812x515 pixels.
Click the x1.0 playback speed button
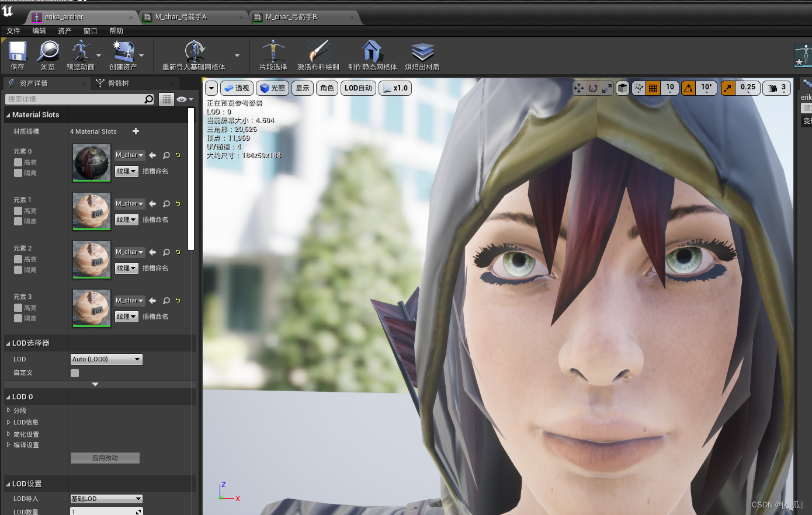395,88
